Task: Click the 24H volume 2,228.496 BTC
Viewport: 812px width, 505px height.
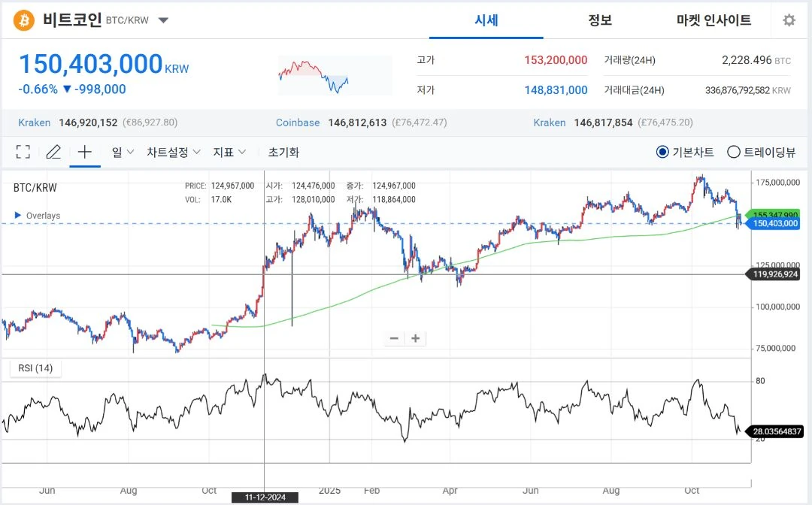Action: (x=756, y=60)
